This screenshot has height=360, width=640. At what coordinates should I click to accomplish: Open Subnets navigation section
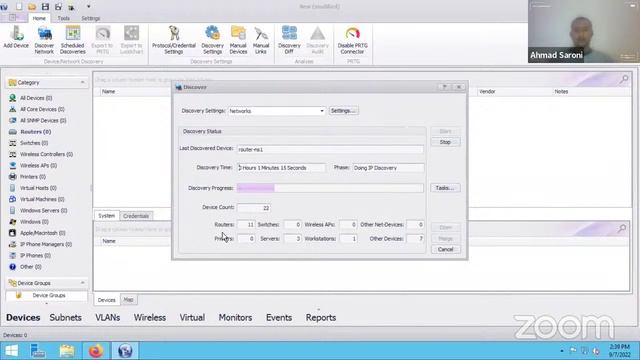65,318
